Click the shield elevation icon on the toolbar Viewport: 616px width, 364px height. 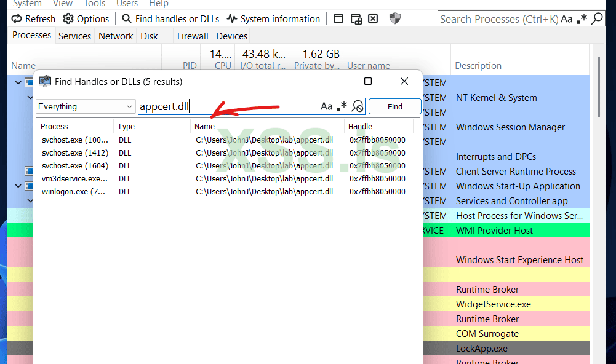[394, 18]
